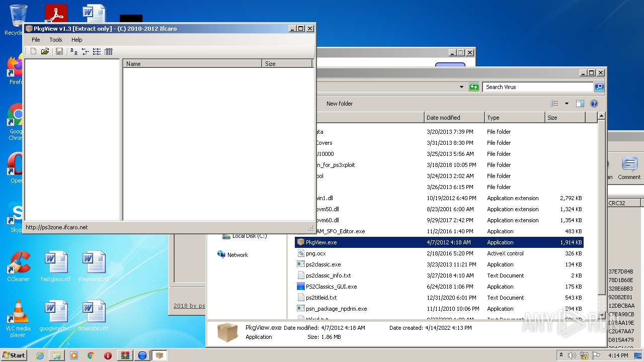
Task: Toggle the preview pane icon in Explorer
Action: 580,104
